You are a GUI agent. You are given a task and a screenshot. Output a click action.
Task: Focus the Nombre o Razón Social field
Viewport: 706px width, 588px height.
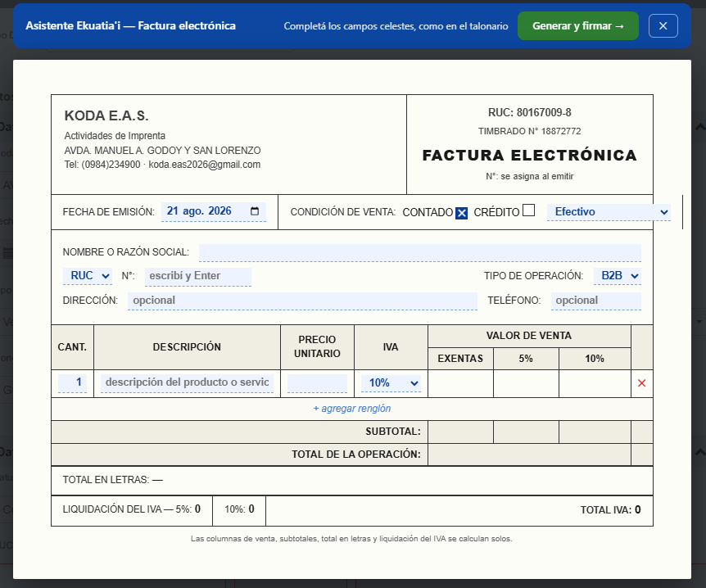point(419,252)
